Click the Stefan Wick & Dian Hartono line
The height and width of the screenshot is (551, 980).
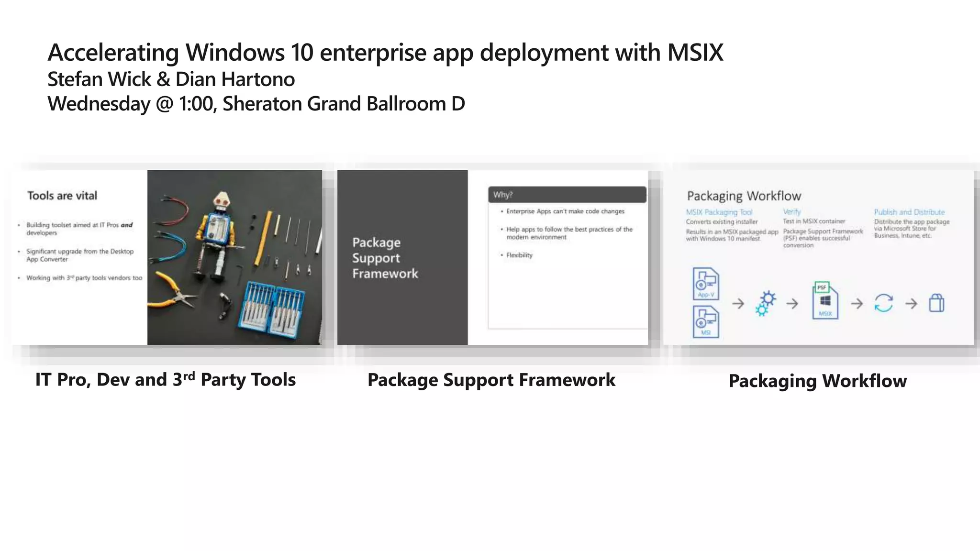(171, 79)
